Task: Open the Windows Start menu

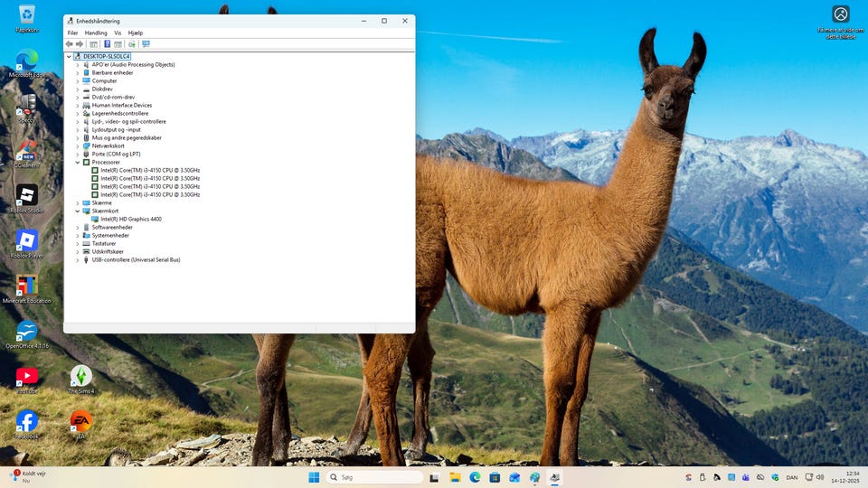Action: point(314,477)
